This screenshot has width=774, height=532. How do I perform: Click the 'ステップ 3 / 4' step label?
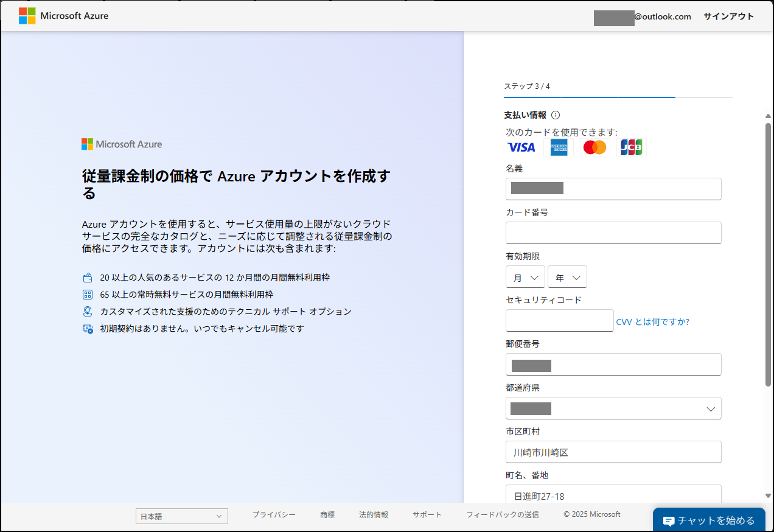click(527, 86)
